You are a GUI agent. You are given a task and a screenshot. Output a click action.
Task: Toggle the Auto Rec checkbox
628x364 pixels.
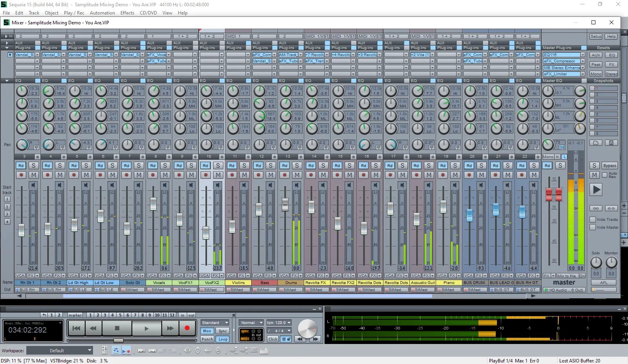(604, 175)
